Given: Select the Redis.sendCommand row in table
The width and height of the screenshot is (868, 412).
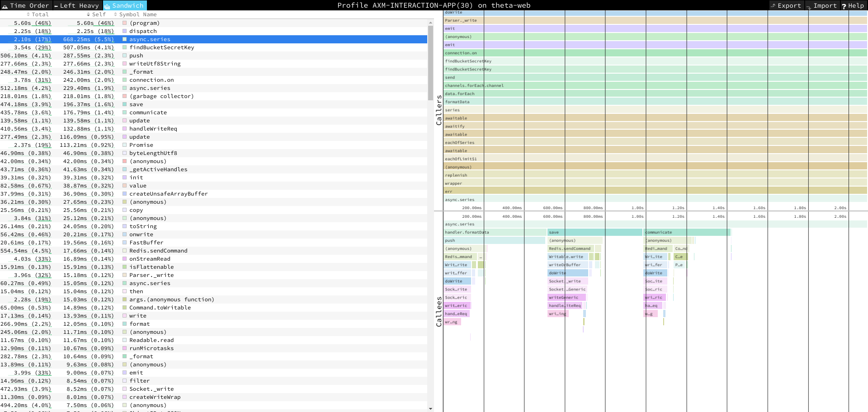Looking at the screenshot, I should tap(213, 251).
